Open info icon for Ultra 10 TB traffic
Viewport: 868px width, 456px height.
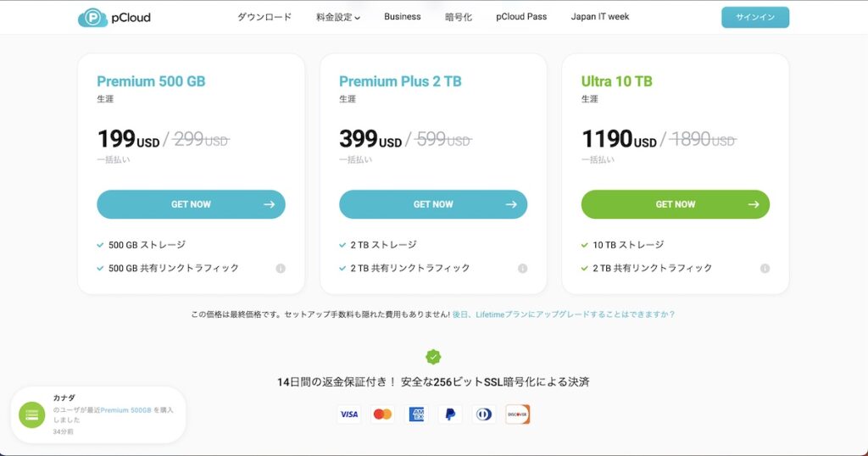765,269
